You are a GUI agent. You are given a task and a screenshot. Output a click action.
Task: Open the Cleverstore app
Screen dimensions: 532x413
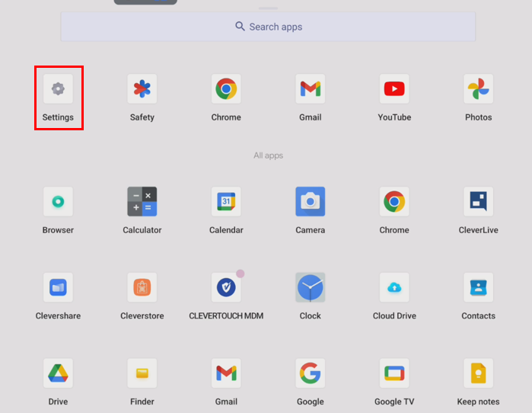[142, 288]
